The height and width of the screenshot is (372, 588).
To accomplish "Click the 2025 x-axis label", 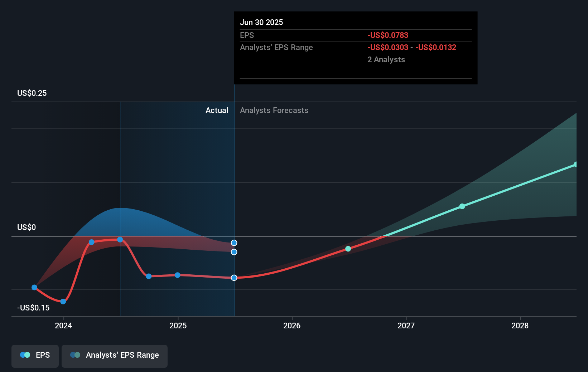I will [178, 325].
